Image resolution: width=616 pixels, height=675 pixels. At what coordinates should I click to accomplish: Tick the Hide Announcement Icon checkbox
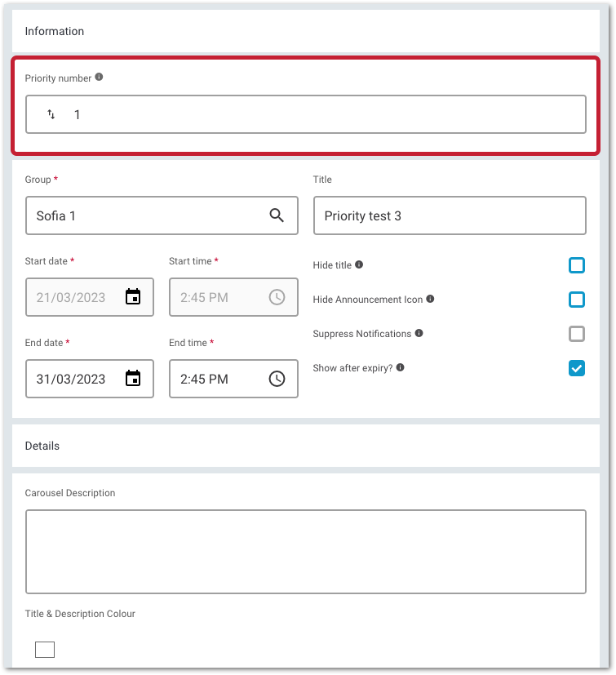[576, 300]
